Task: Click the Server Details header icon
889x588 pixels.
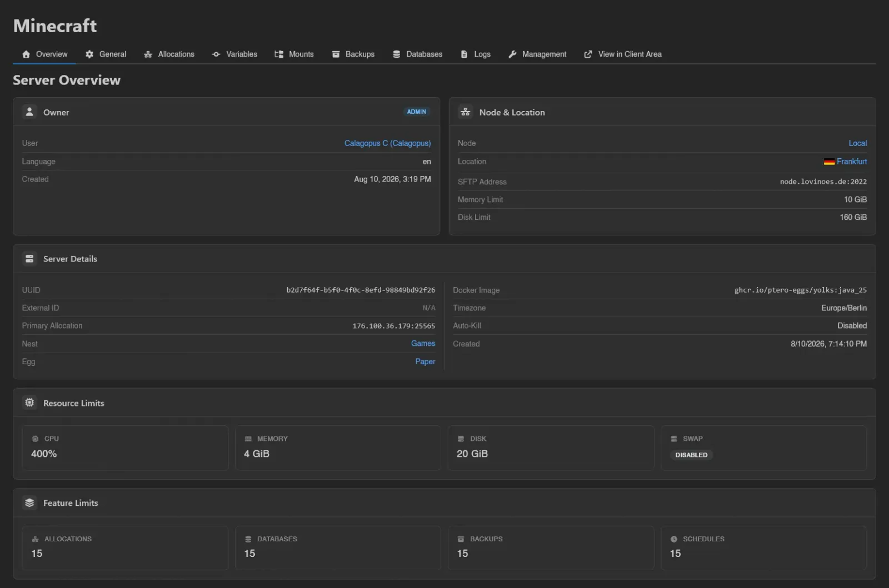Action: click(29, 259)
